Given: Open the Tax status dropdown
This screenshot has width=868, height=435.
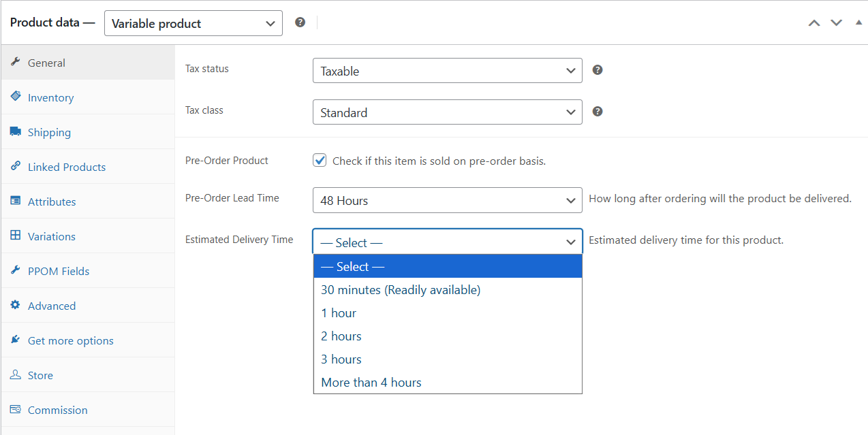Looking at the screenshot, I should 447,71.
